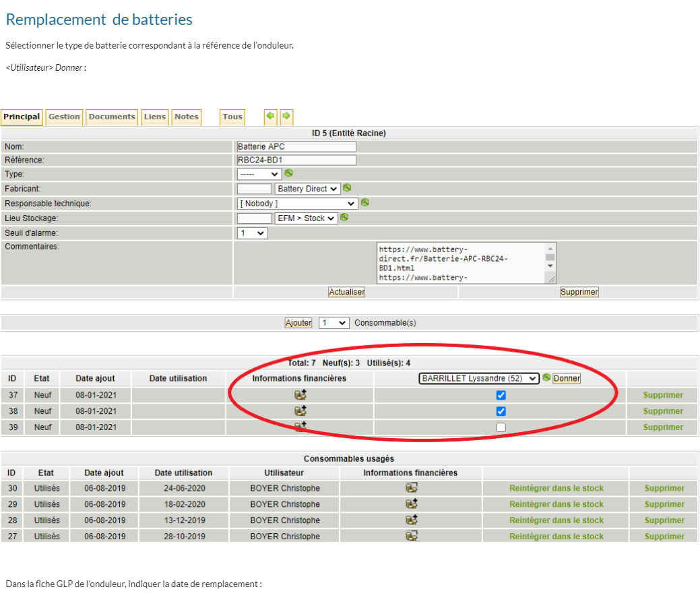The image size is (700, 606).
Task: Click the green add icon beside Type
Action: (x=288, y=173)
